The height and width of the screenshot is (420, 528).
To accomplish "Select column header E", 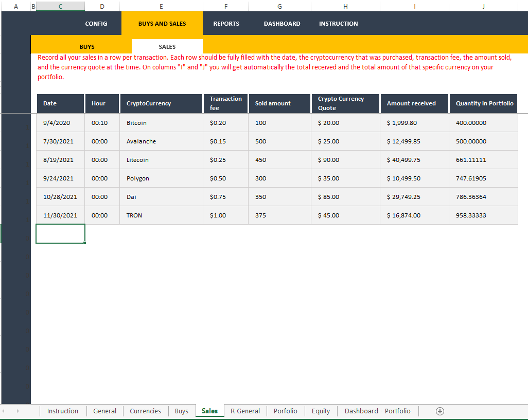I will (161, 6).
